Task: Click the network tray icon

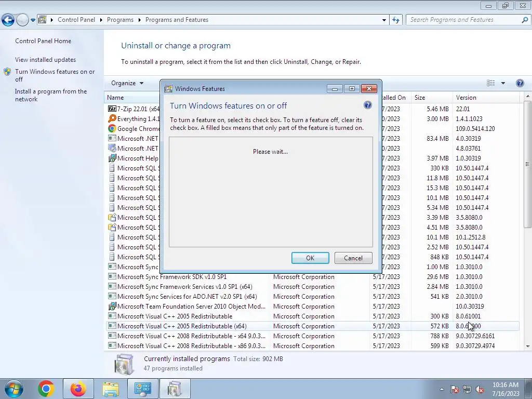Action: 467,389
